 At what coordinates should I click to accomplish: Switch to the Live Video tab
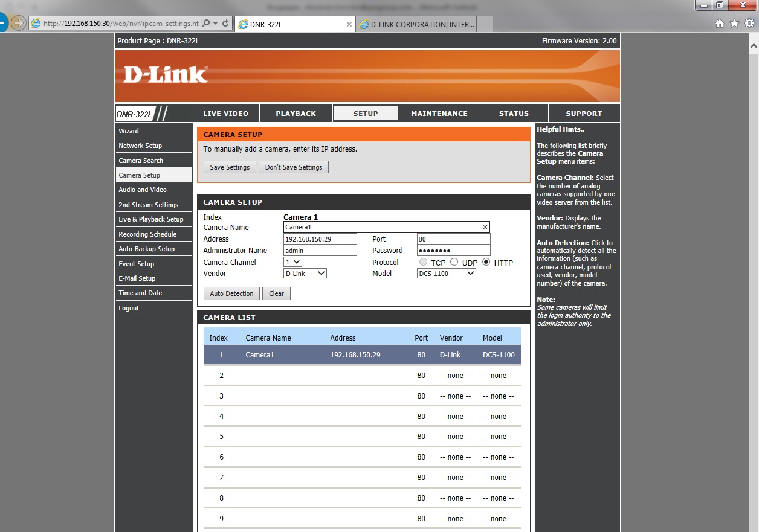[225, 114]
